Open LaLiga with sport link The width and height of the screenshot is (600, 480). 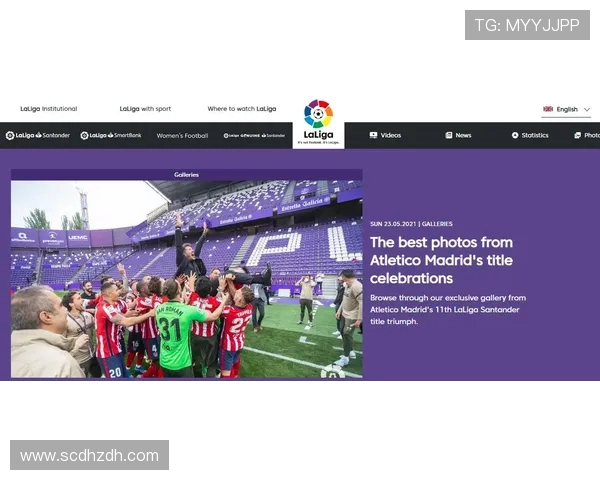click(145, 109)
